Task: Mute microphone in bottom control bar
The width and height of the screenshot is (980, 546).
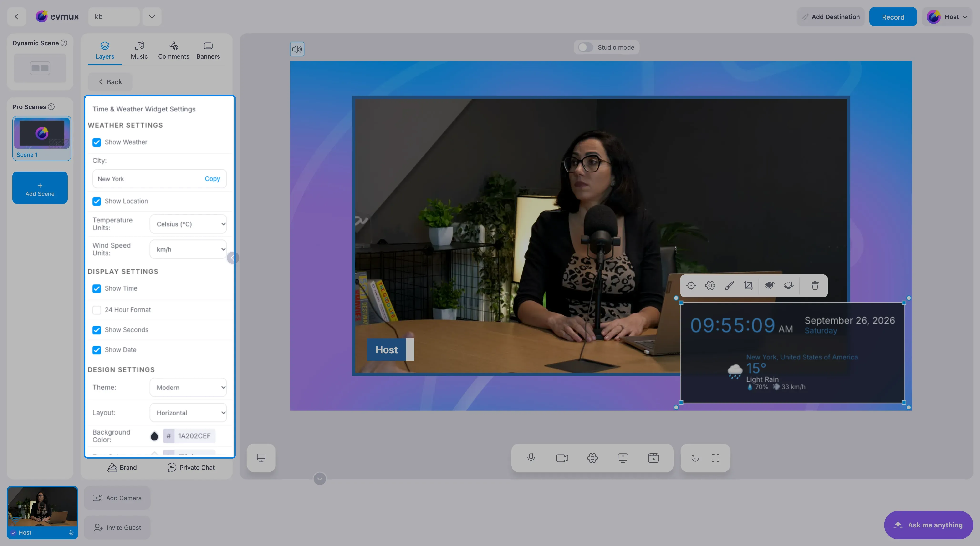Action: 531,458
